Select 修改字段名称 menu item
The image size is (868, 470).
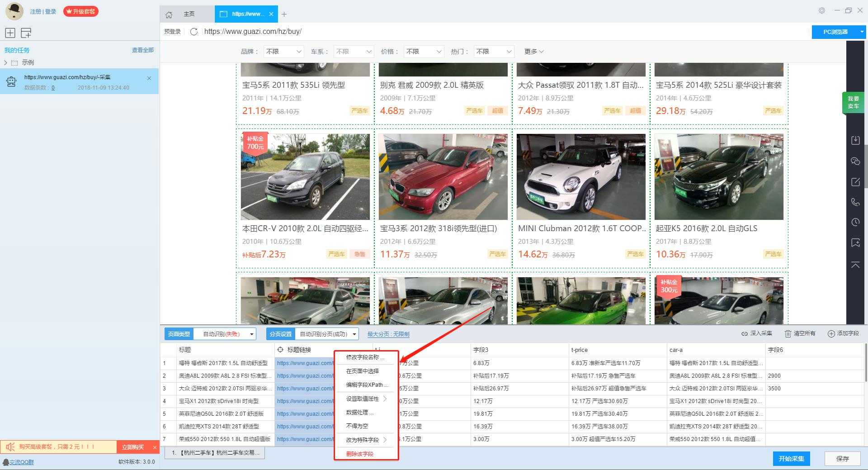(x=366, y=357)
